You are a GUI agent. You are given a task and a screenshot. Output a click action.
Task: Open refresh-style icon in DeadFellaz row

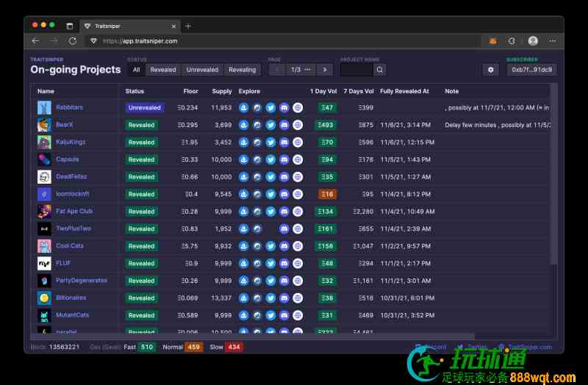257,177
